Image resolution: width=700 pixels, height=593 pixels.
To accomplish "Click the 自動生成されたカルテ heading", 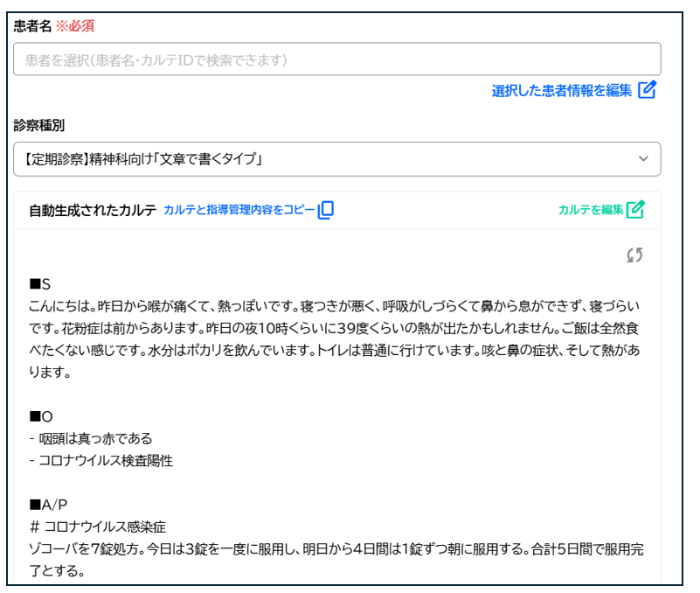I will [x=93, y=210].
